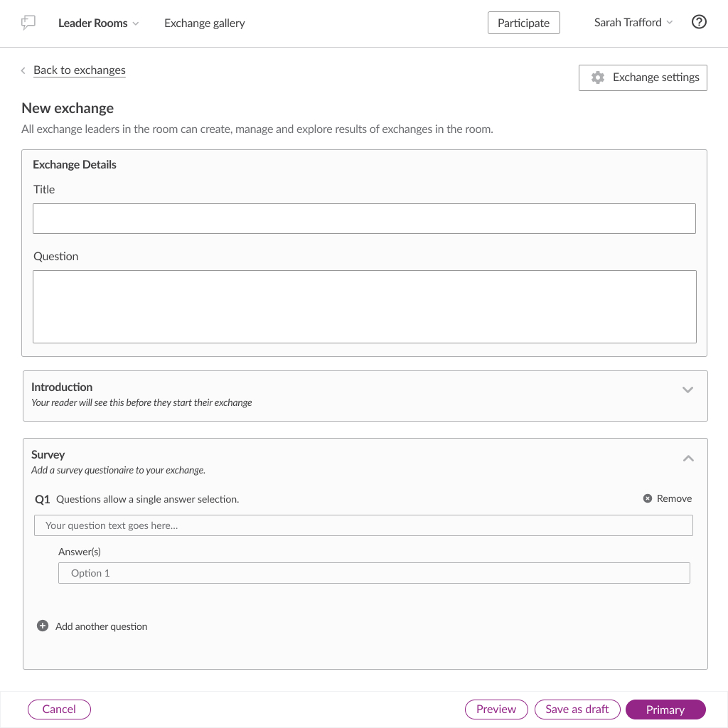This screenshot has height=728, width=728.
Task: Open the Leader Rooms dropdown
Action: [98, 23]
